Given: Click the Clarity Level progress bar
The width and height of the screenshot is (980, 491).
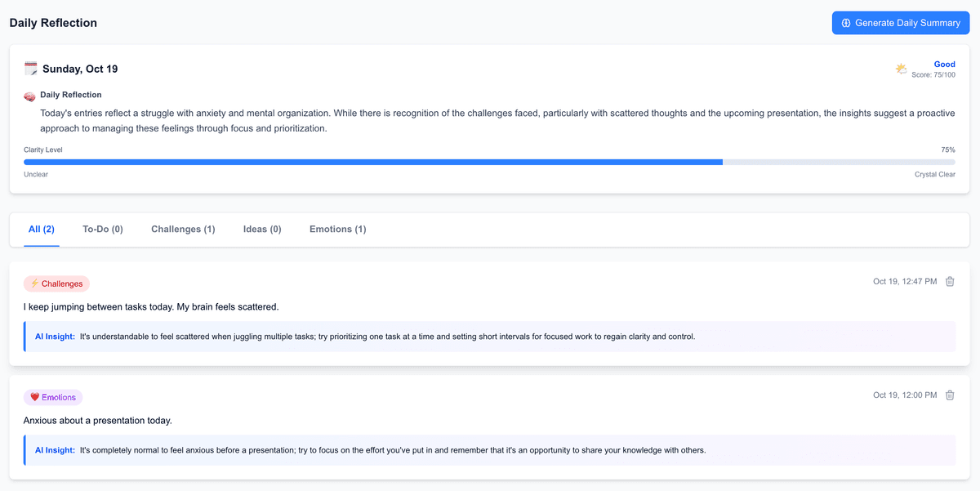Looking at the screenshot, I should click(489, 162).
